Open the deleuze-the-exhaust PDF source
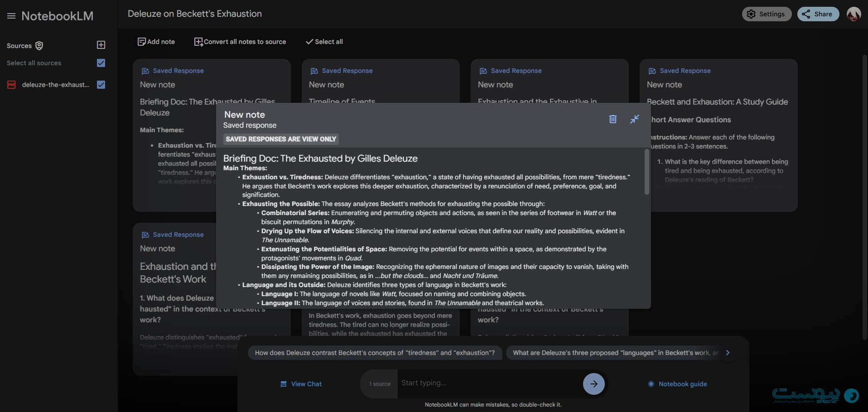 click(55, 85)
